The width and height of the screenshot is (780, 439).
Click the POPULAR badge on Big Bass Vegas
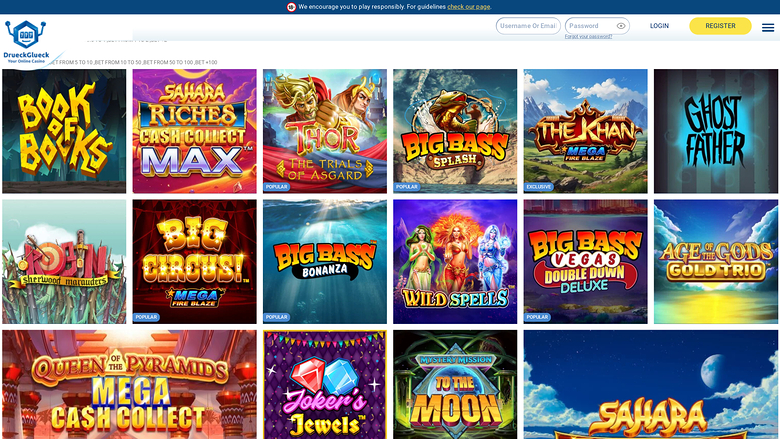[537, 317]
